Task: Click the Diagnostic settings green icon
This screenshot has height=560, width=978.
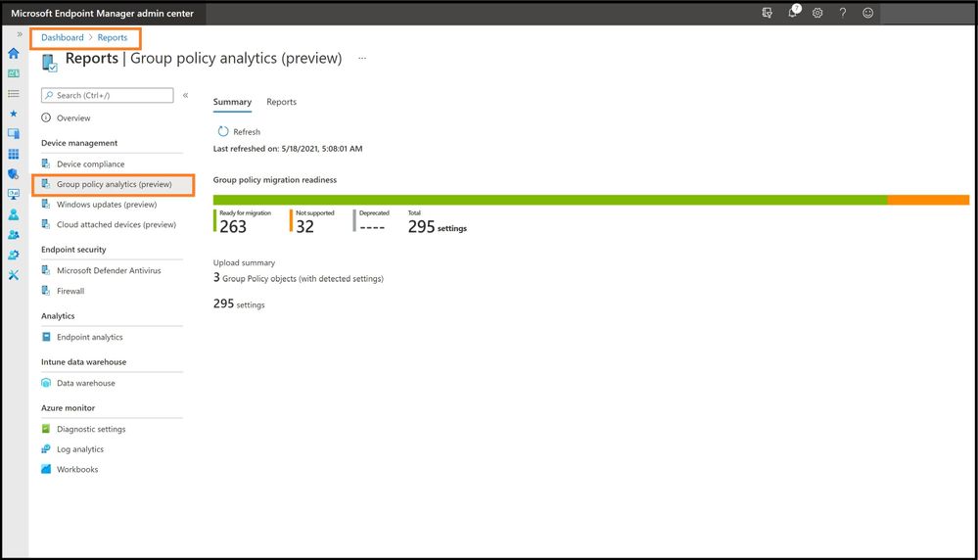Action: pos(46,429)
